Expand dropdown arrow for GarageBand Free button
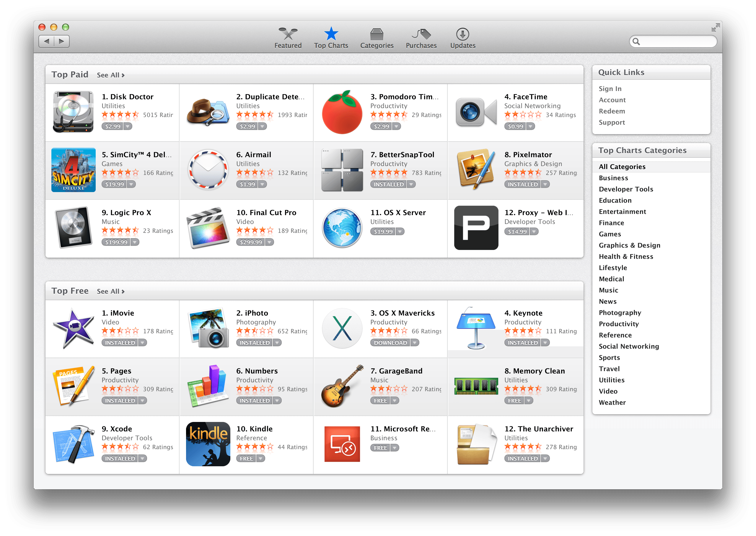The height and width of the screenshot is (536, 756). pos(395,401)
